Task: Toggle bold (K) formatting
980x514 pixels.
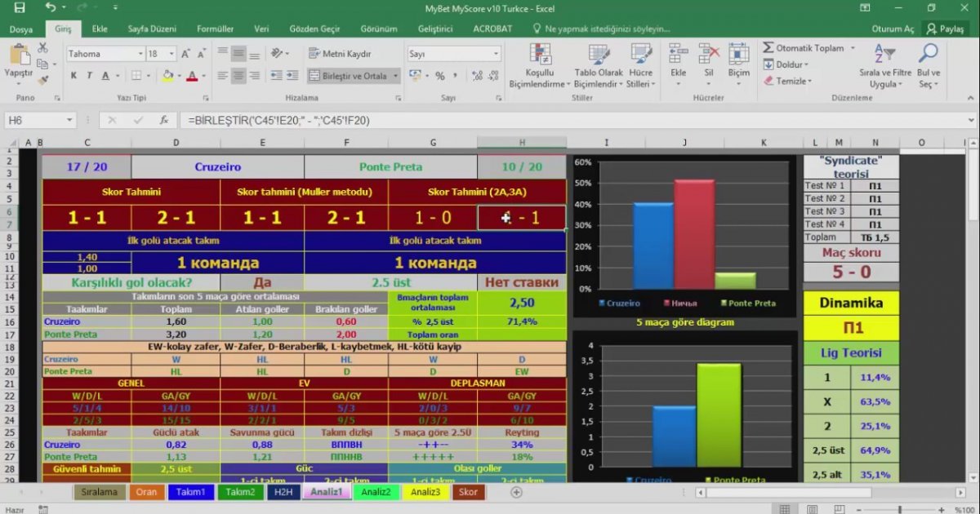Action: coord(73,76)
